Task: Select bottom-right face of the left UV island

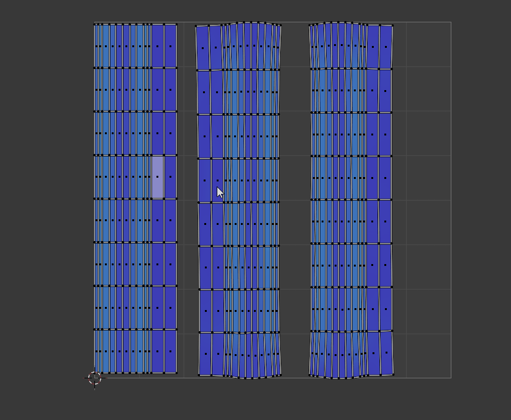Action: (x=171, y=352)
